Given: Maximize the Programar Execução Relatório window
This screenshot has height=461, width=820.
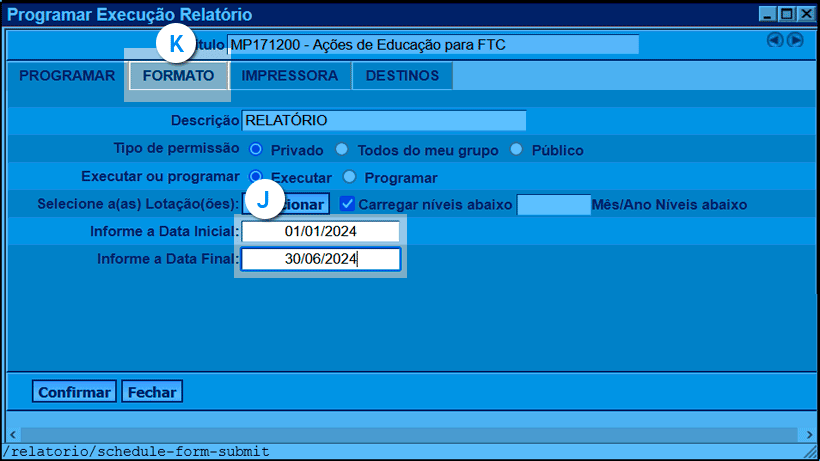Looking at the screenshot, I should (787, 14).
